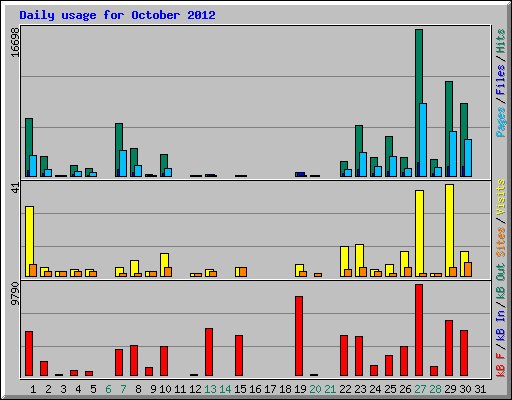Click the red kB bar for day 1
Viewport: 512px width, 400px height.
(29, 354)
